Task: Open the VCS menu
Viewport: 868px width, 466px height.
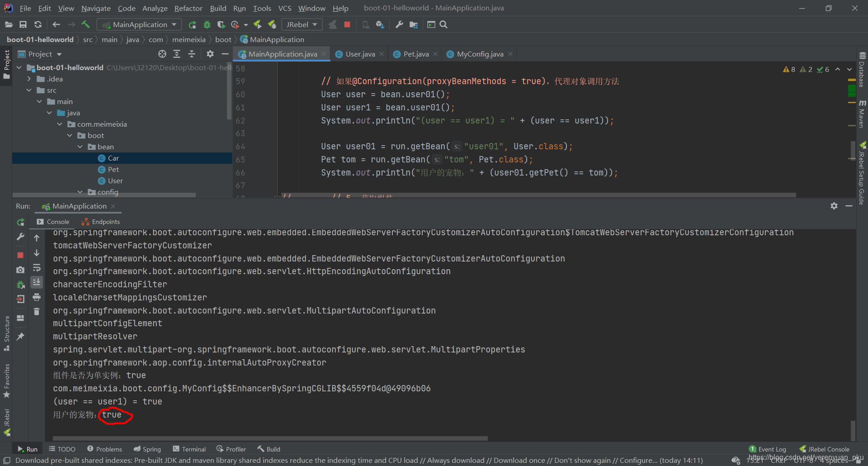Action: (284, 8)
